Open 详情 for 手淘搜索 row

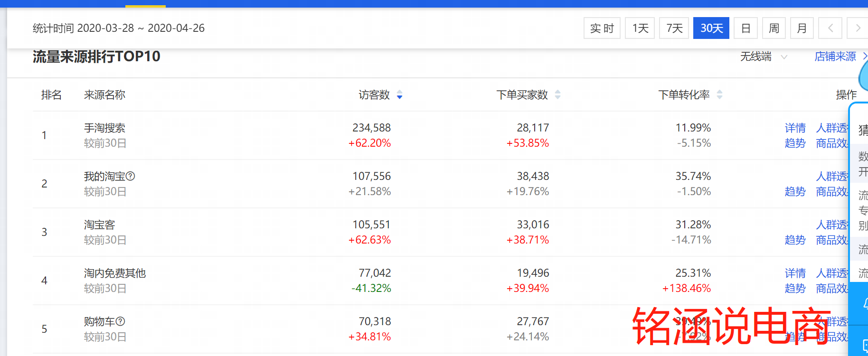point(795,128)
